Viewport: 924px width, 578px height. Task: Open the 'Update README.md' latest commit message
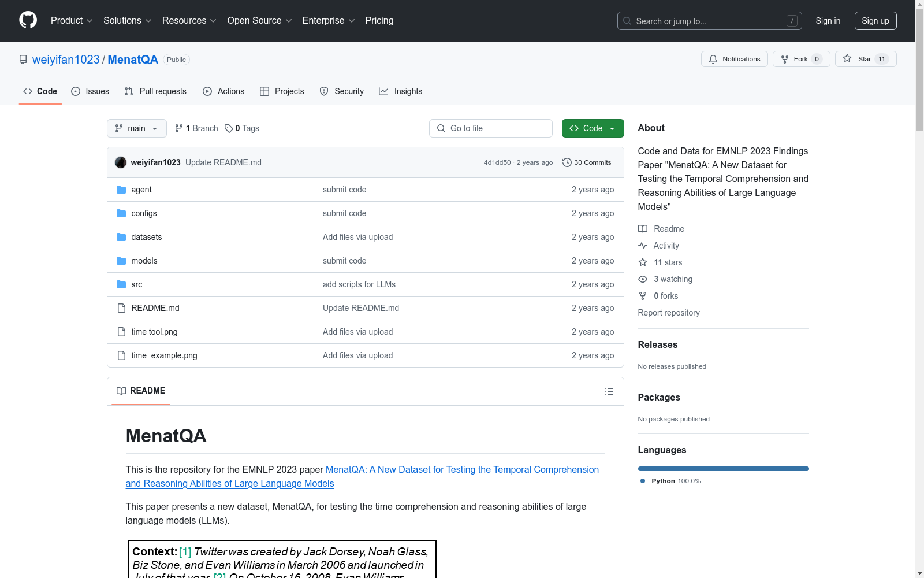(223, 162)
